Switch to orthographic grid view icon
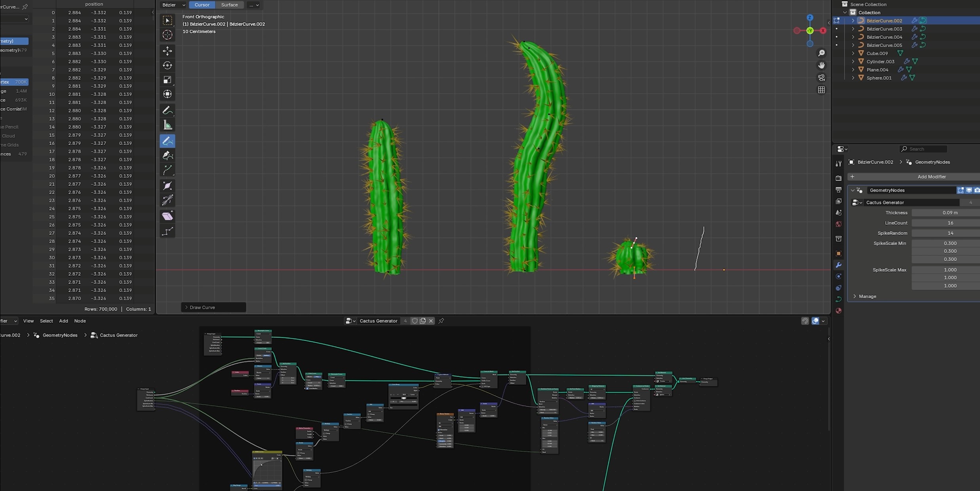The image size is (980, 491). click(x=822, y=90)
